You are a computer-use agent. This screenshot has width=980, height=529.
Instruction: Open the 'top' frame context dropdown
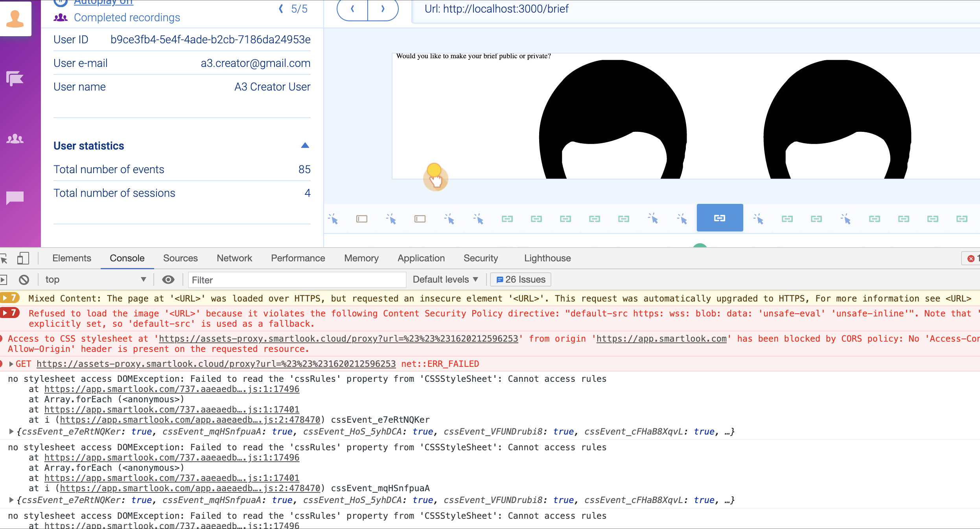click(96, 279)
